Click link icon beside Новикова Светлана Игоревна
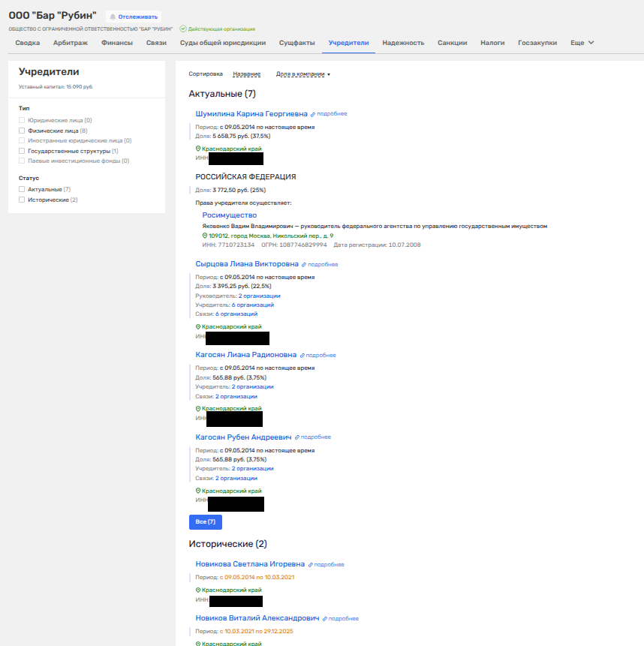644x646 pixels. [x=310, y=565]
